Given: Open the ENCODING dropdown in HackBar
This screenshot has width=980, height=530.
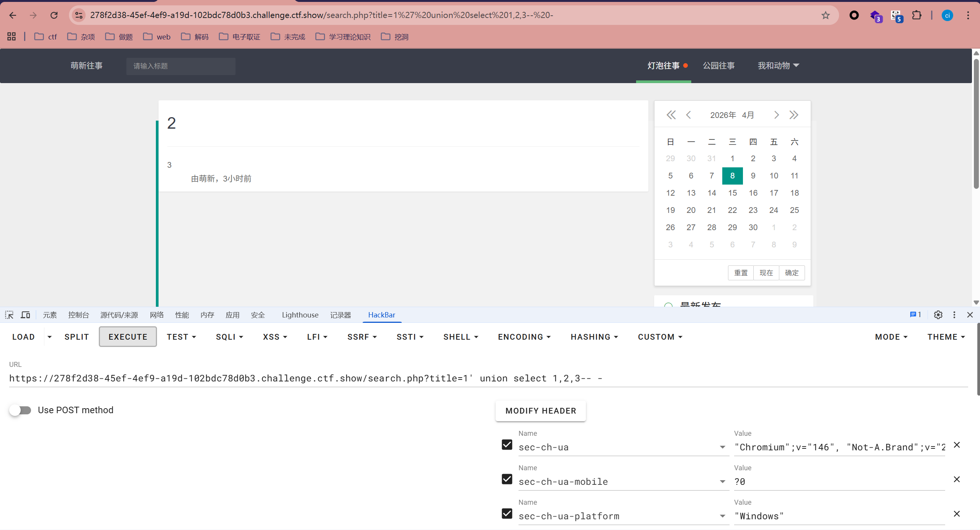Looking at the screenshot, I should (524, 337).
